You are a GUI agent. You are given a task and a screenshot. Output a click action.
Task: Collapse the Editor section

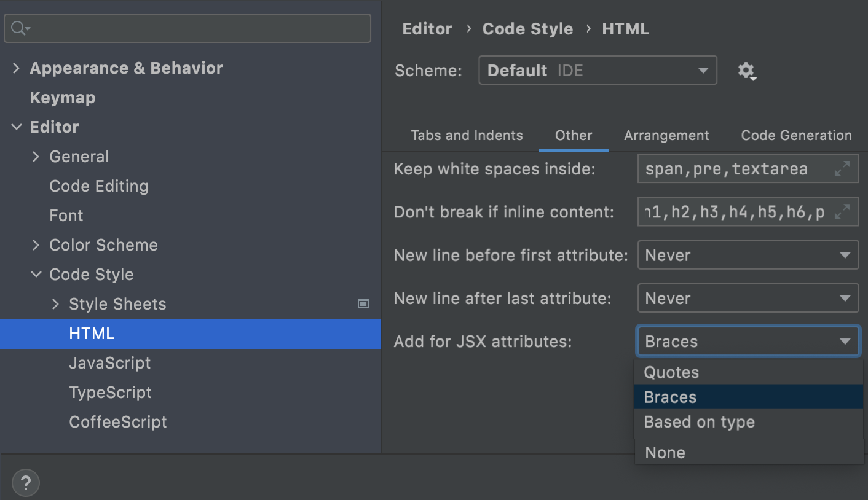tap(16, 127)
